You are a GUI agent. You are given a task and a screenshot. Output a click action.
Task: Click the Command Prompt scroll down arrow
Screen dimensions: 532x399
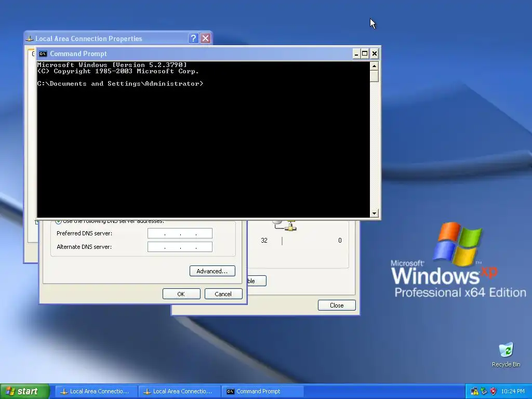(374, 213)
